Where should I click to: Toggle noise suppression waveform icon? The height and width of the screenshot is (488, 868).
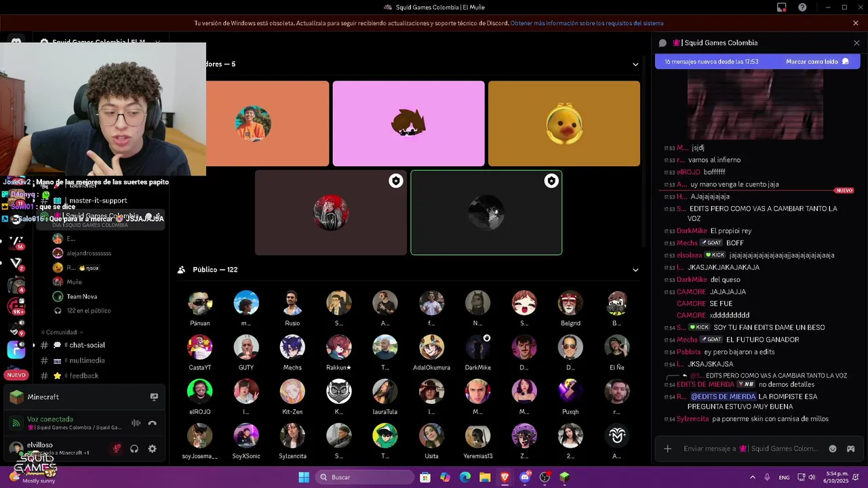(136, 423)
